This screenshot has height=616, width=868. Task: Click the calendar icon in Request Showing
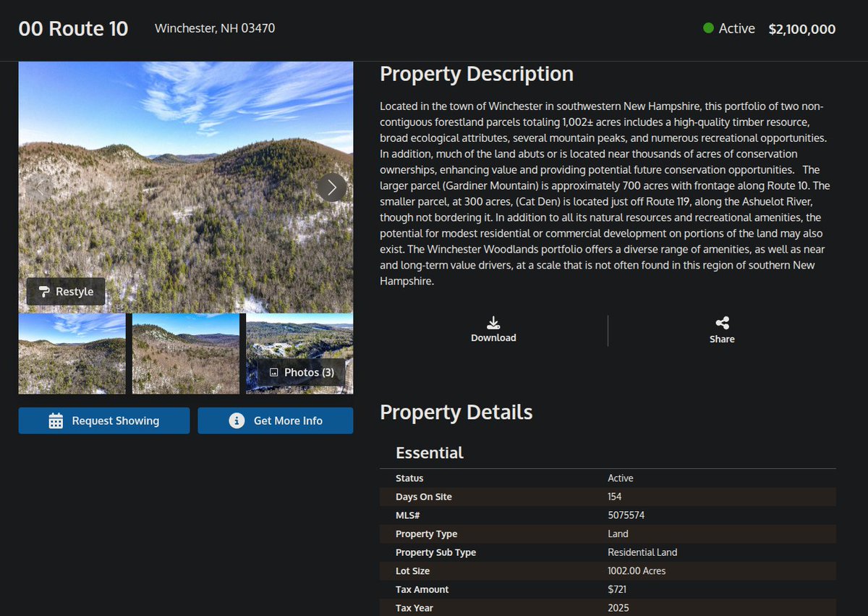tap(56, 421)
